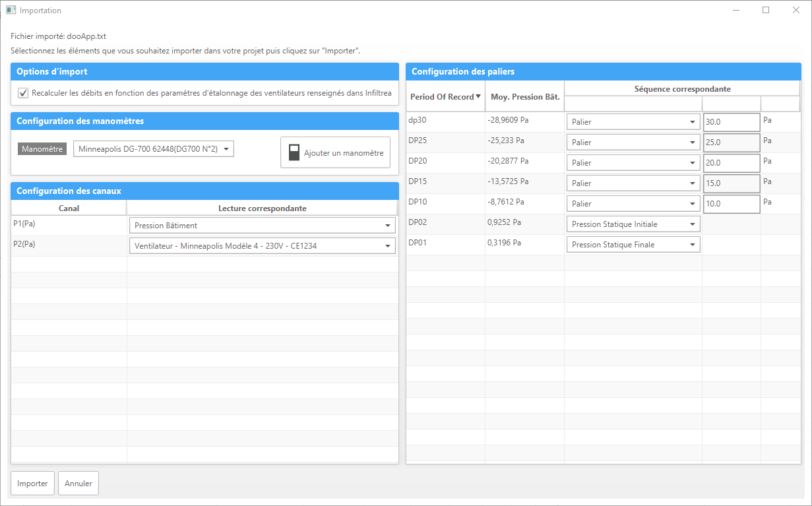Screen dimensions: 812x506
Task: Select the DP02 record cell
Action: pos(445,224)
